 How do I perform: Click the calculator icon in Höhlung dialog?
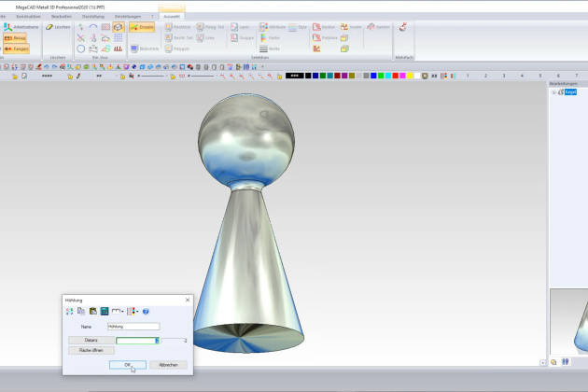coord(105,311)
